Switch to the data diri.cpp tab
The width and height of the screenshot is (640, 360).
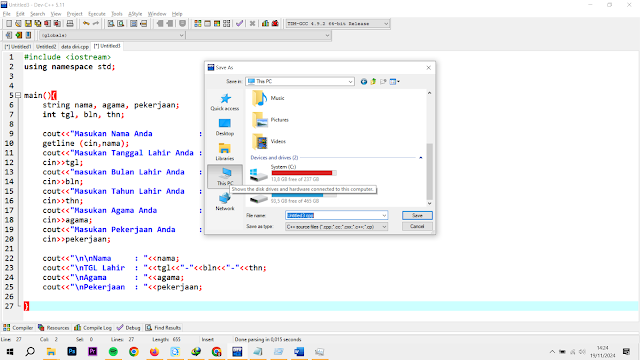click(x=75, y=47)
